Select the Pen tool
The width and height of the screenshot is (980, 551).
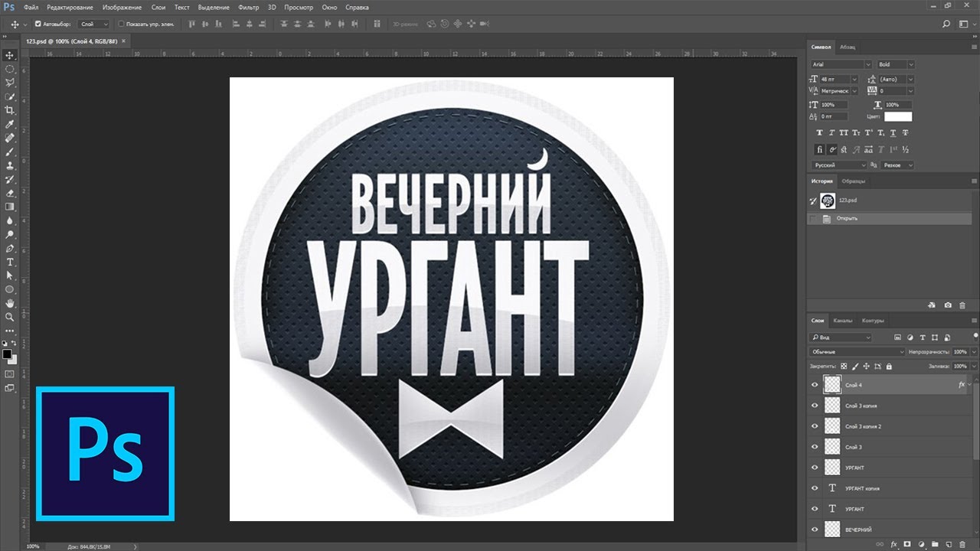click(10, 249)
